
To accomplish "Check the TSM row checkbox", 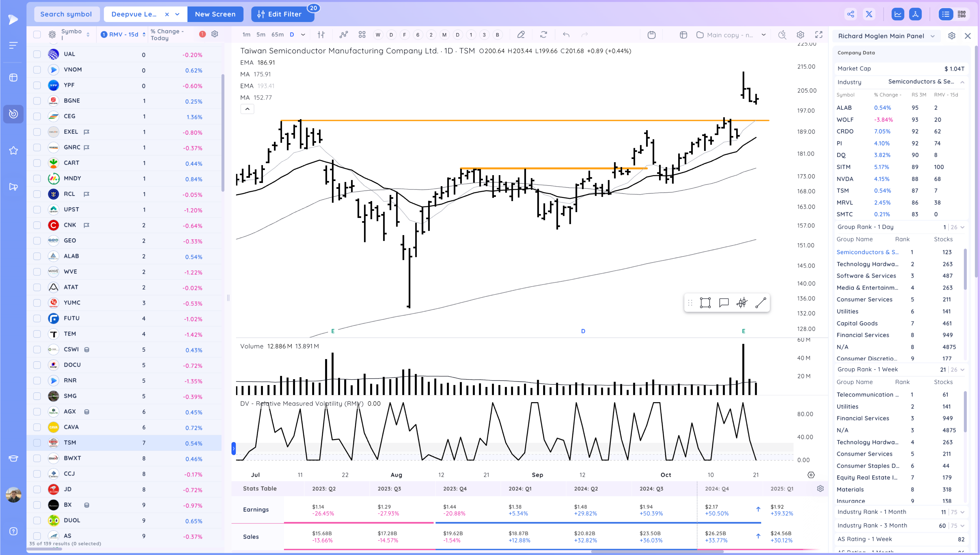I will coord(37,443).
